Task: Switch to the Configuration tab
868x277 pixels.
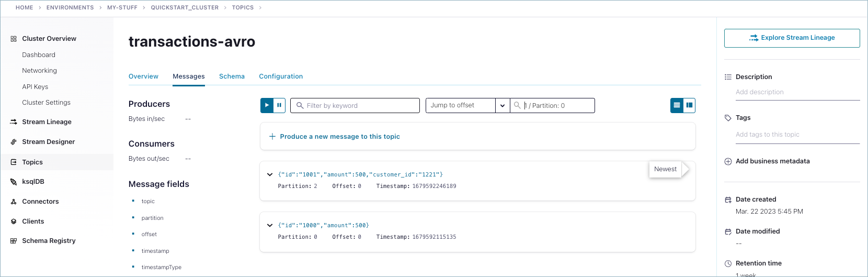Action: (281, 76)
